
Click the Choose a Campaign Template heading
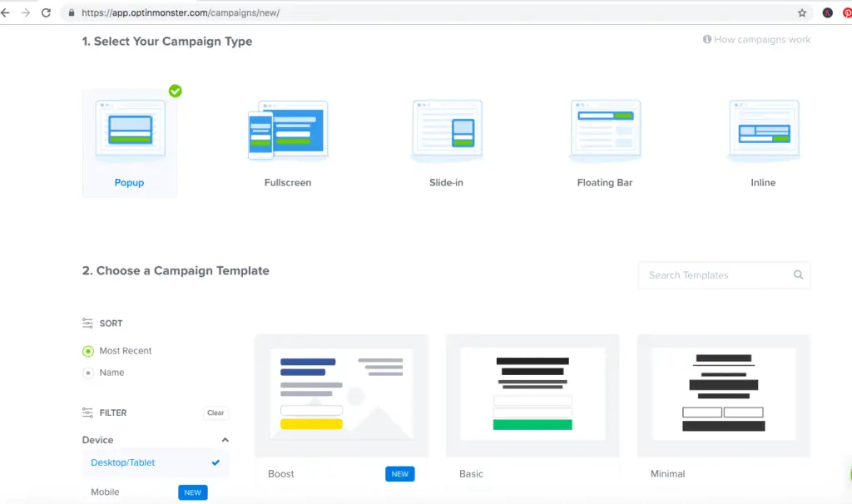pos(176,270)
